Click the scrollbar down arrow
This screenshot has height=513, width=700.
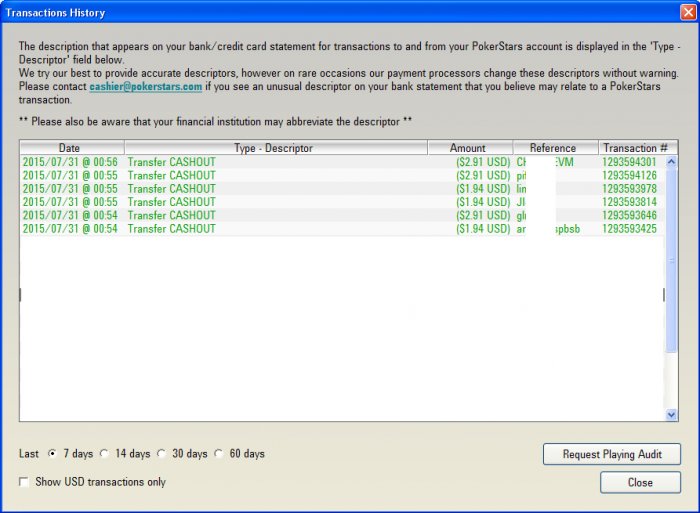click(671, 415)
